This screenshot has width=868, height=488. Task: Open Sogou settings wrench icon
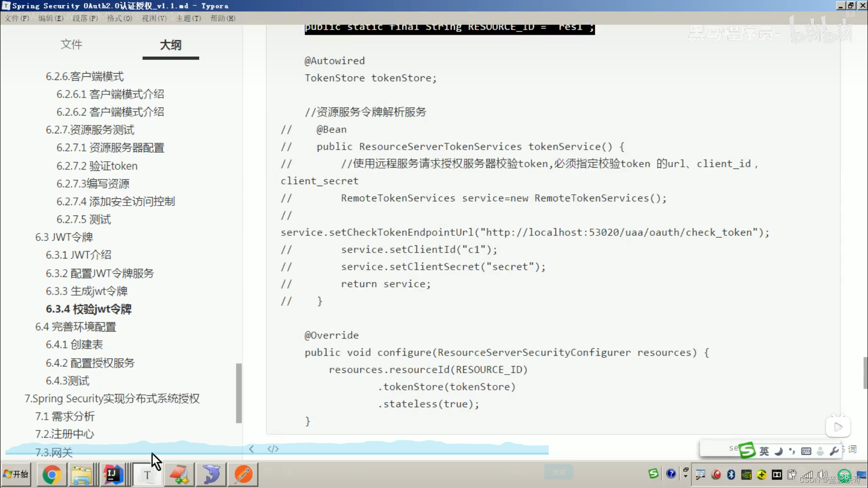click(x=835, y=451)
